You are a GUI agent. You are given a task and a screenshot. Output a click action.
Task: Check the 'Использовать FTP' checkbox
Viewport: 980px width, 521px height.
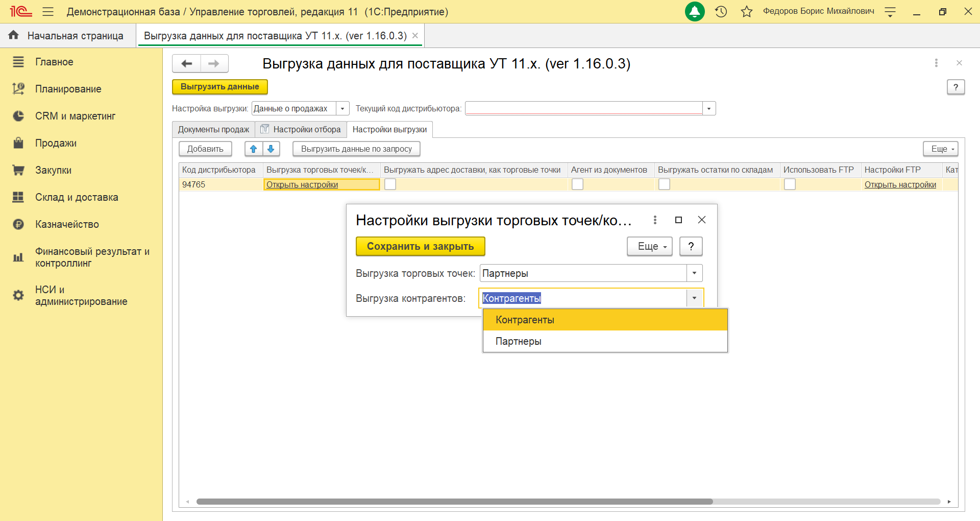click(790, 184)
